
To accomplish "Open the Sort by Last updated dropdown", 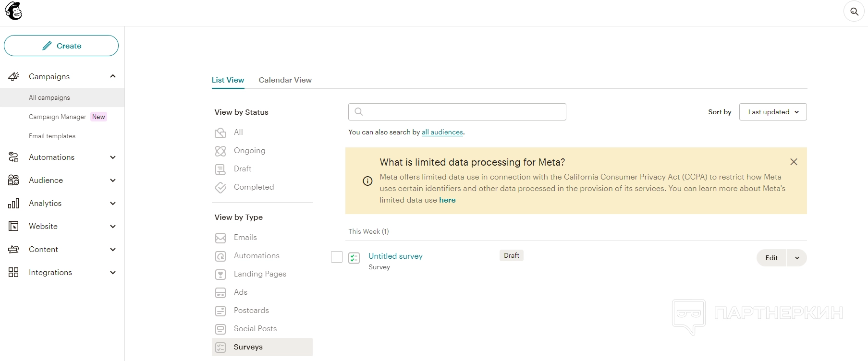I will coord(772,112).
